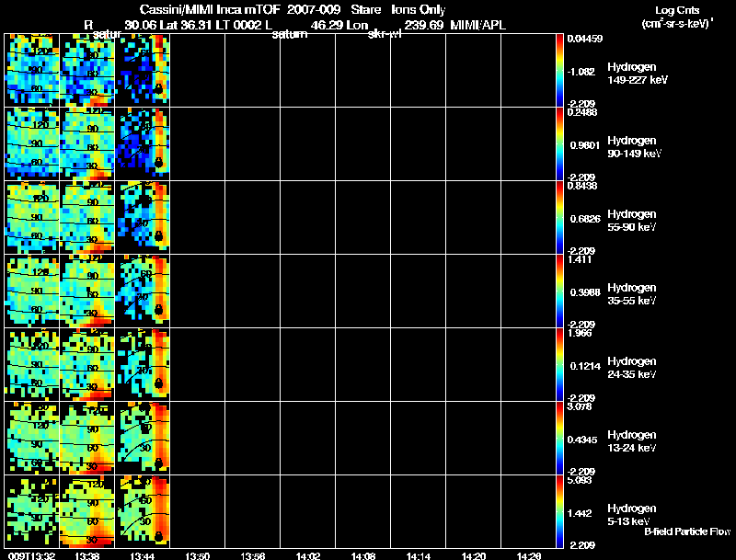Click the '0.2488' color scale value

click(581, 112)
